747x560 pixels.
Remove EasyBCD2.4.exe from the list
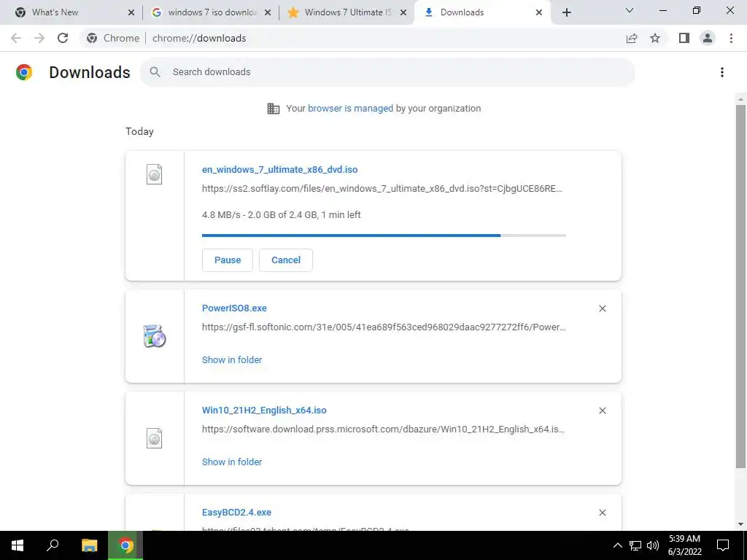(602, 513)
